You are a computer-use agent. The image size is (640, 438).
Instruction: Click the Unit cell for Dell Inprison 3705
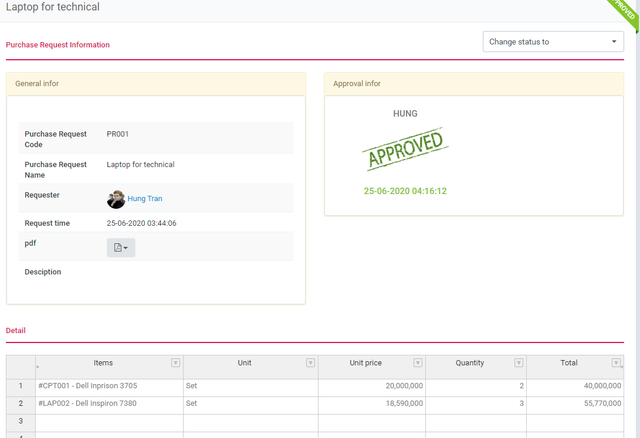pyautogui.click(x=251, y=386)
